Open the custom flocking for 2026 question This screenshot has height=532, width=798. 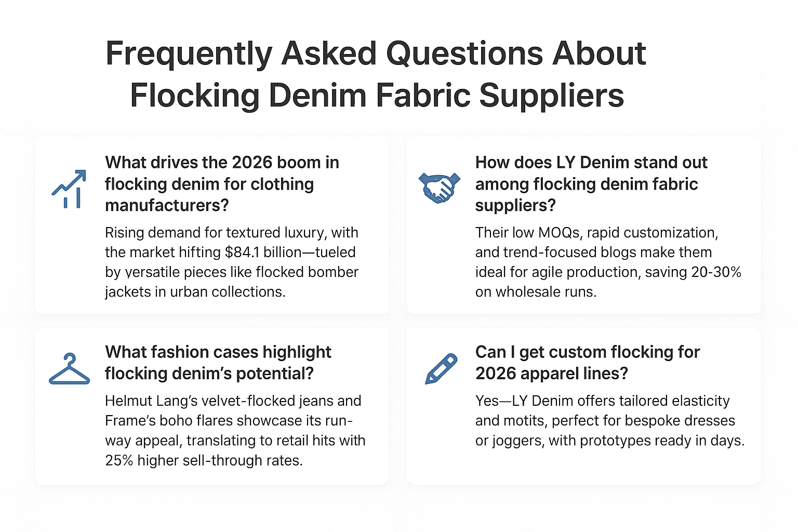point(587,363)
